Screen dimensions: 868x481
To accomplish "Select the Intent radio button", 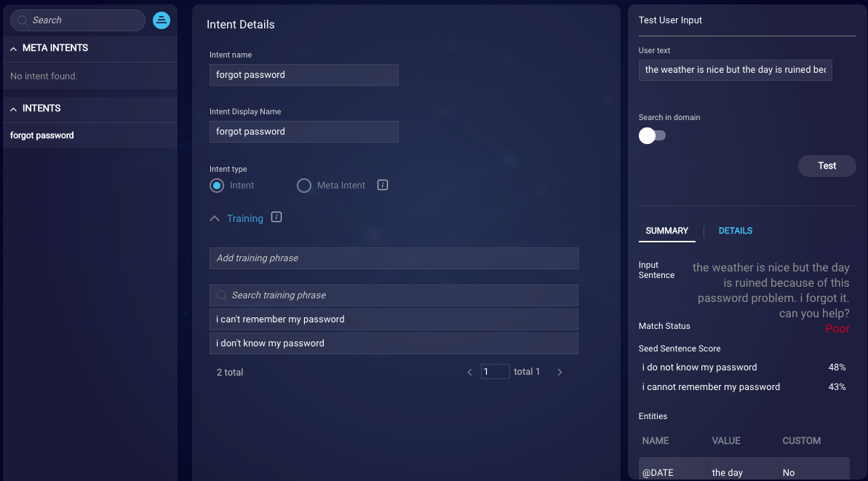I will point(216,186).
